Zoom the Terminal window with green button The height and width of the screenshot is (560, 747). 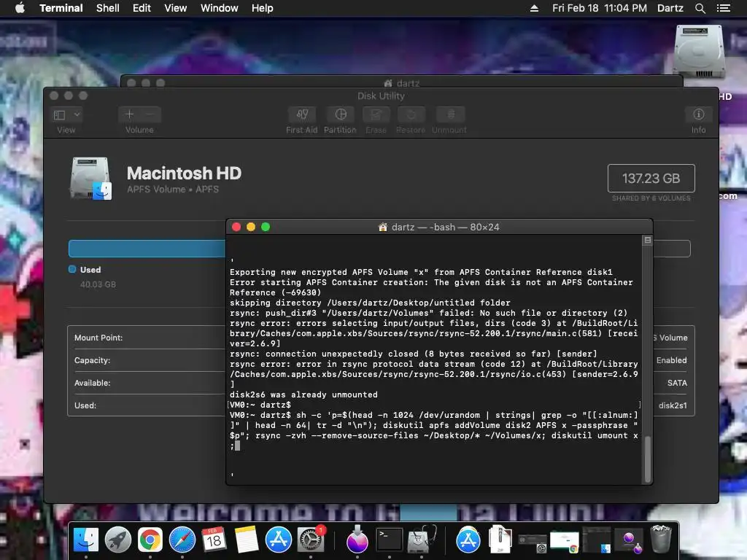pos(266,227)
